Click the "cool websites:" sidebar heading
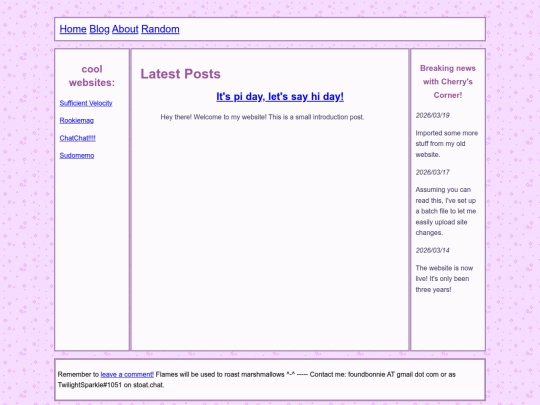Screen dimensions: 540x405 tap(92, 76)
